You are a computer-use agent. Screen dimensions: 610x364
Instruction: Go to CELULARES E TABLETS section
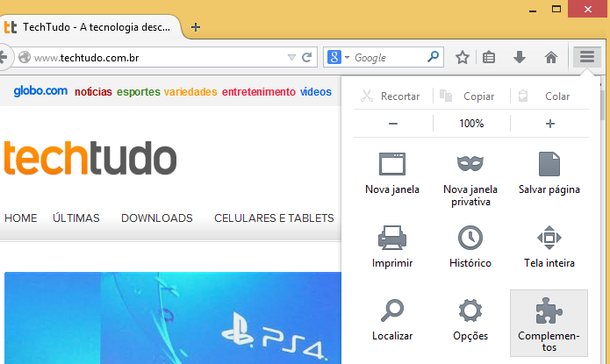pos(274,218)
